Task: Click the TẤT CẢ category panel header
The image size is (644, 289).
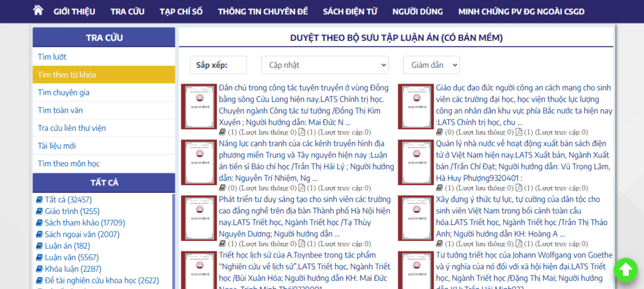Action: point(104,183)
